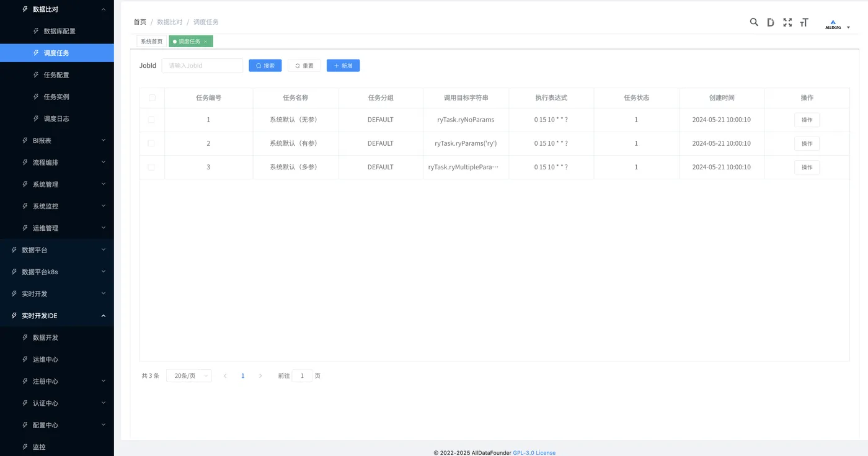The image size is (868, 456).
Task: Go to previous page arrow in pagination
Action: (x=225, y=376)
